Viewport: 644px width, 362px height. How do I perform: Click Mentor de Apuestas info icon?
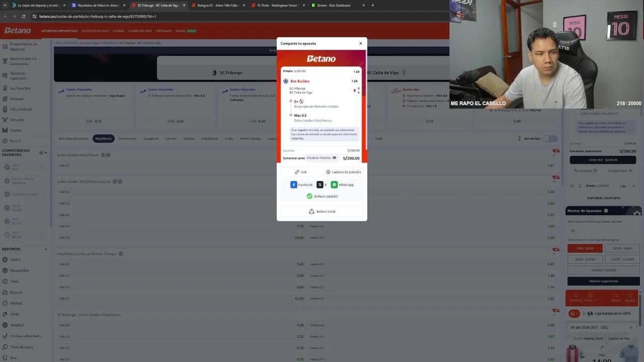click(x=606, y=211)
